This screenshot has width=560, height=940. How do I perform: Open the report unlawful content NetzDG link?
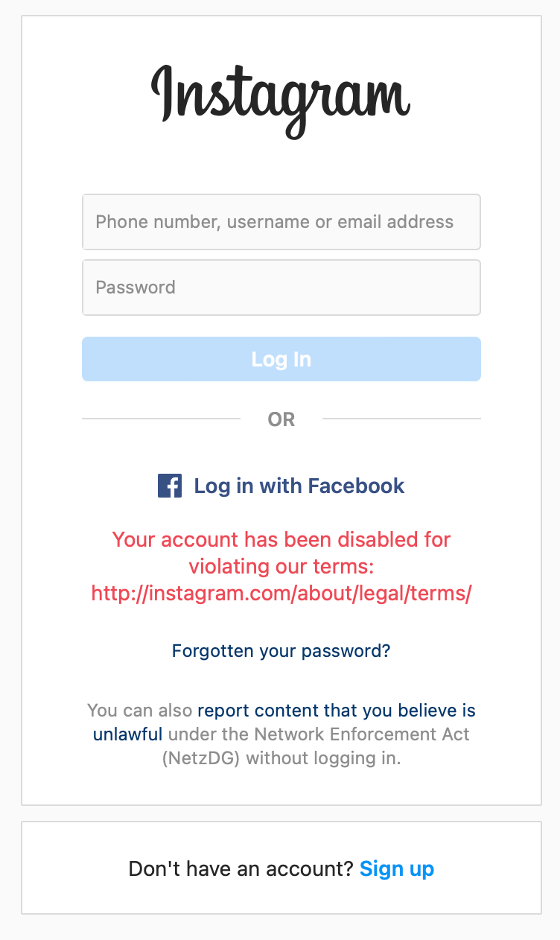336,710
